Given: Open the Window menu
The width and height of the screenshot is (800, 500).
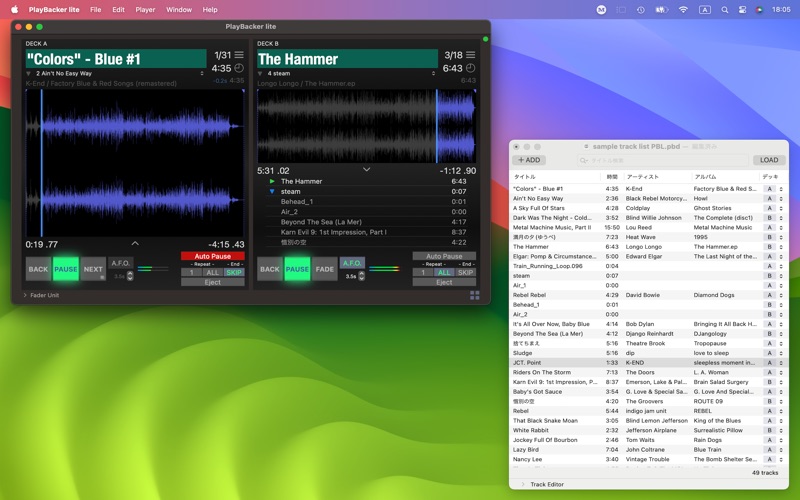Looking at the screenshot, I should point(179,9).
